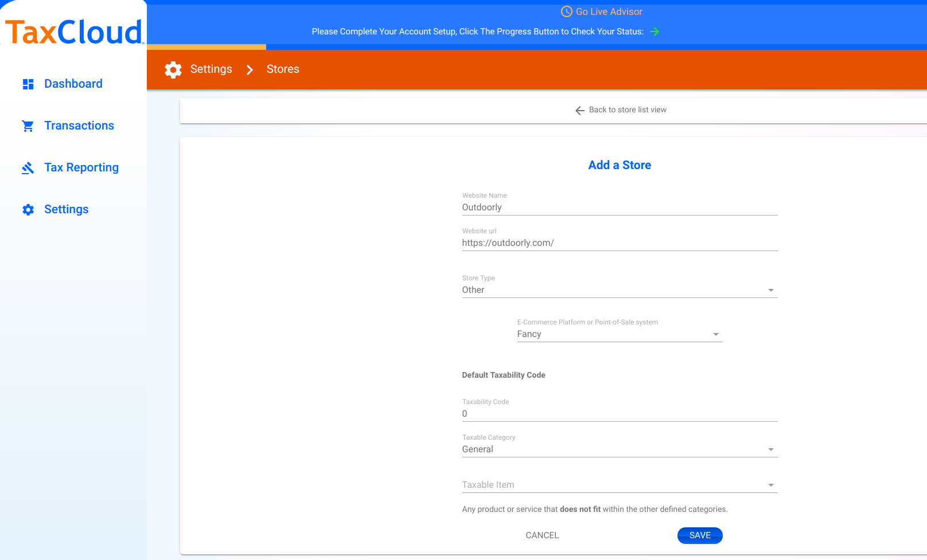Expand the E-Commerce Platform dropdown showing Fancy
This screenshot has height=560, width=927.
pyautogui.click(x=620, y=334)
